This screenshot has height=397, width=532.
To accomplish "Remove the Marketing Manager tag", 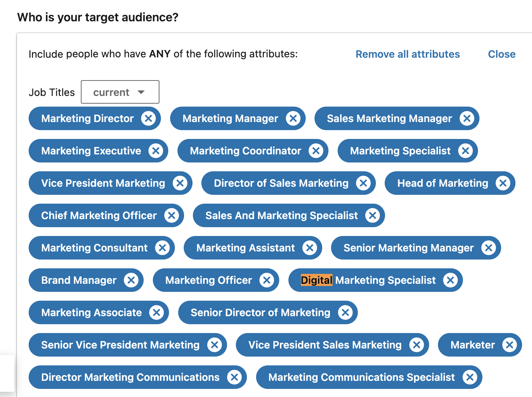I will point(293,119).
